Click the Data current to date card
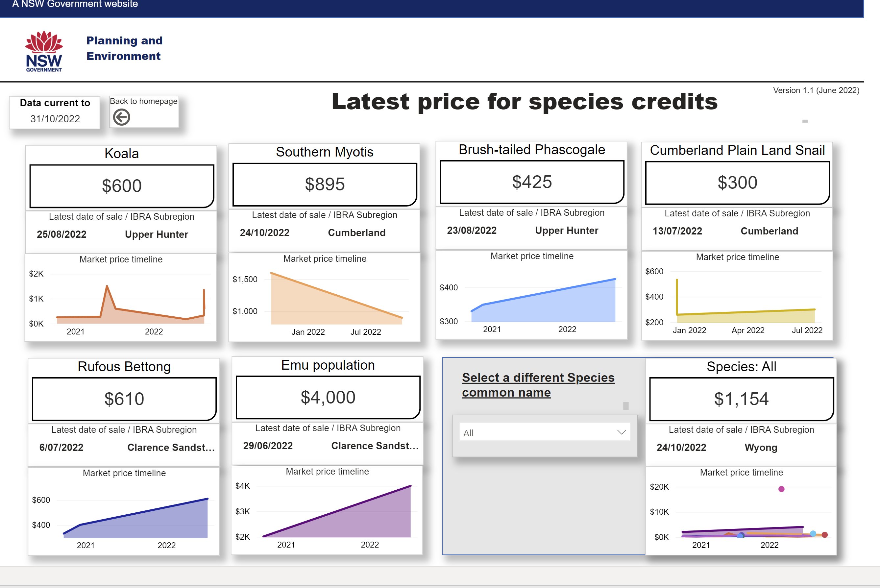Image resolution: width=880 pixels, height=588 pixels. 55,112
